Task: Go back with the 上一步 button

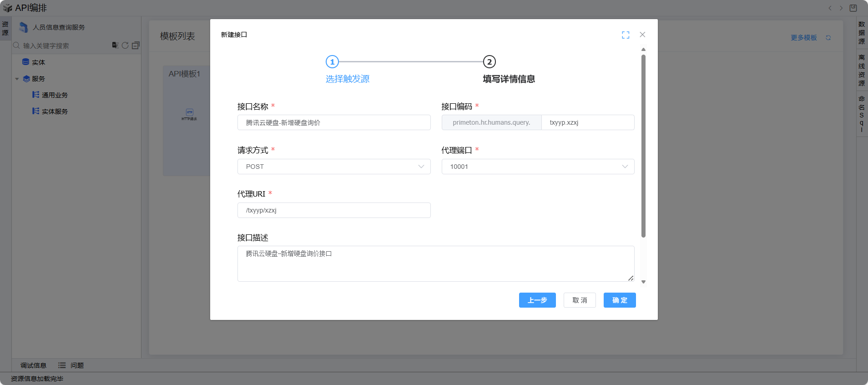Action: [537, 300]
